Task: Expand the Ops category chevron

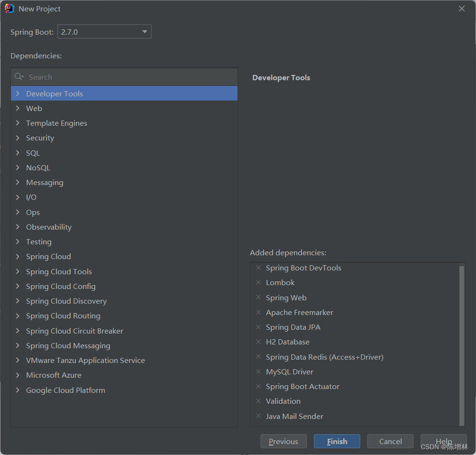Action: [18, 212]
